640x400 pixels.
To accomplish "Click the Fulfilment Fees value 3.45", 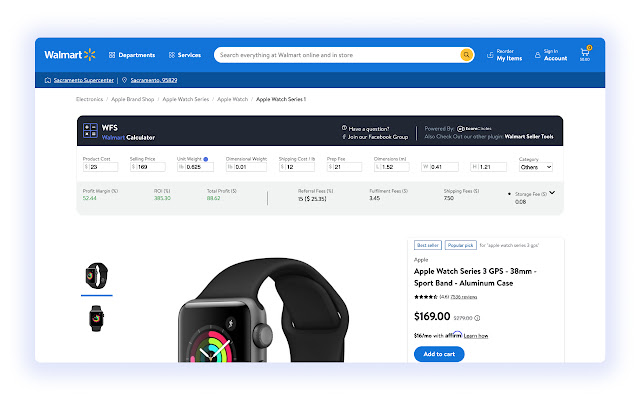I will [375, 198].
